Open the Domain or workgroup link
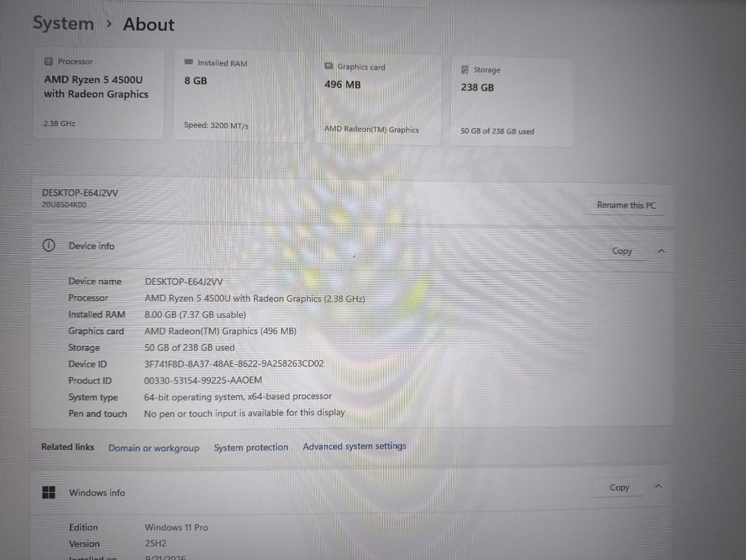 click(154, 448)
